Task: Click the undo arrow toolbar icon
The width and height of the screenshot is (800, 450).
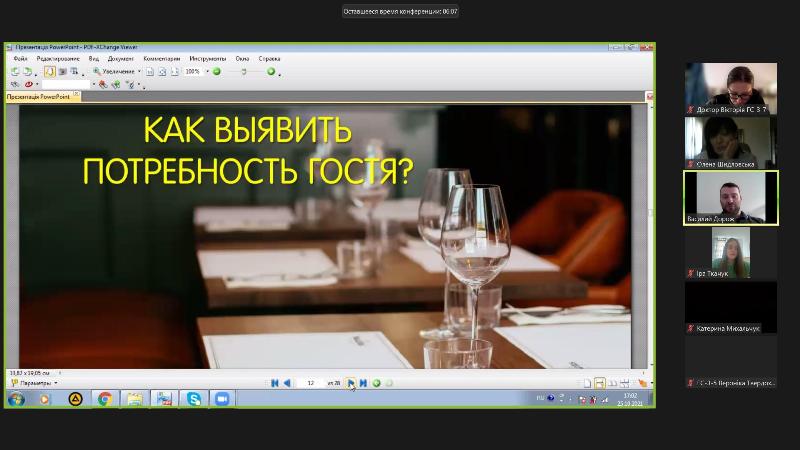Action: (15, 71)
